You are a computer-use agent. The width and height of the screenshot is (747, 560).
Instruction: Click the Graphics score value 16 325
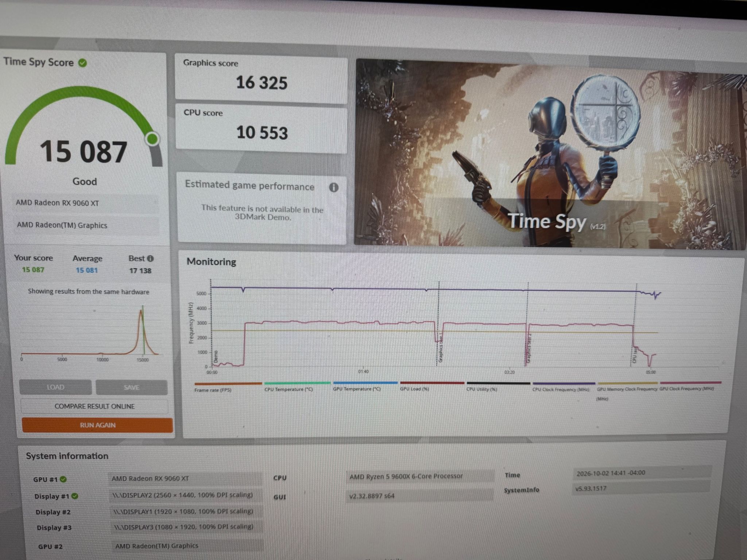tap(262, 83)
